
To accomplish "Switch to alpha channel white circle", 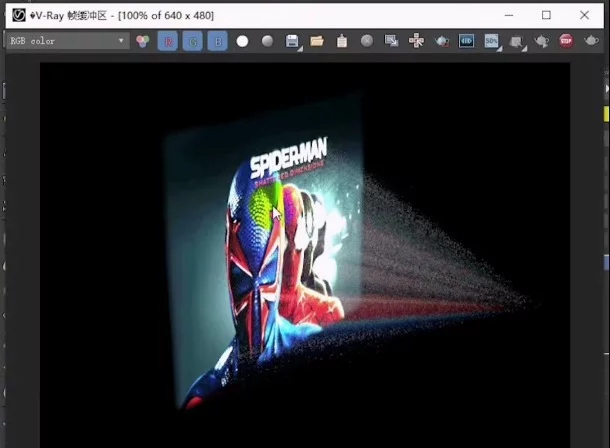I will click(242, 41).
